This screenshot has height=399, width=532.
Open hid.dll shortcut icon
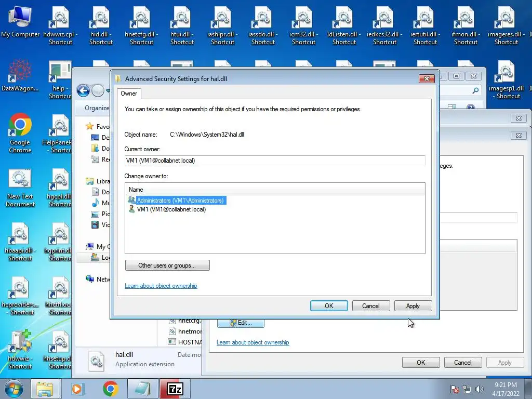point(101,25)
